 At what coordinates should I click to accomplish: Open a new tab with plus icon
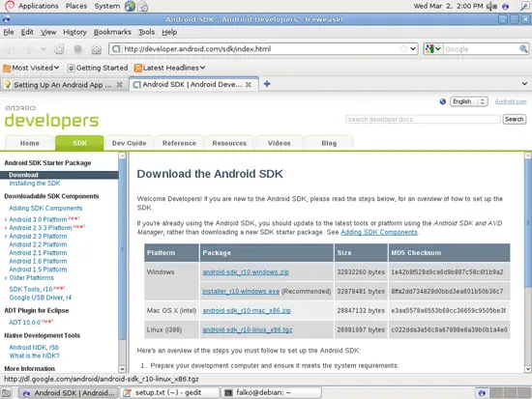coord(267,84)
